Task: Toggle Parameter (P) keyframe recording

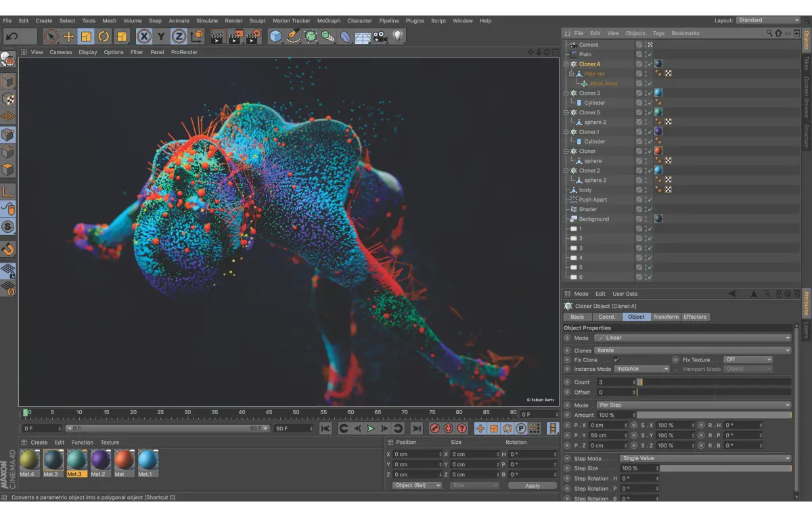Action: coord(521,428)
